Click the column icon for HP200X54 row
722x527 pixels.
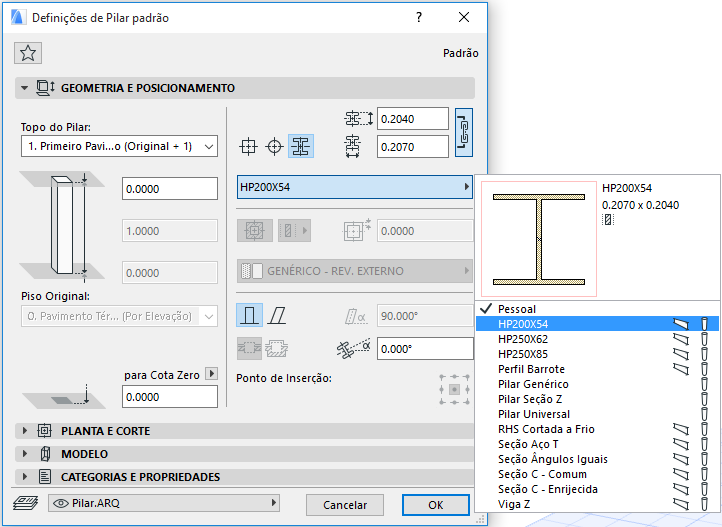(704, 324)
